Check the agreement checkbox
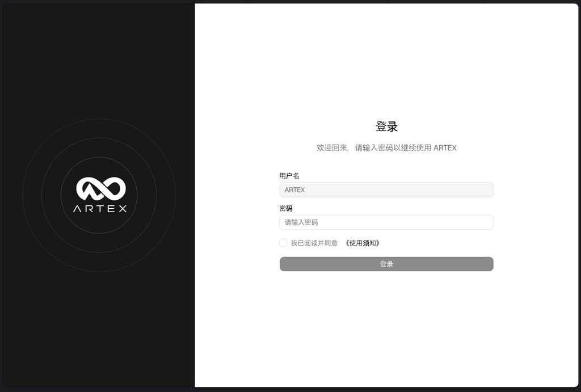 (x=283, y=243)
